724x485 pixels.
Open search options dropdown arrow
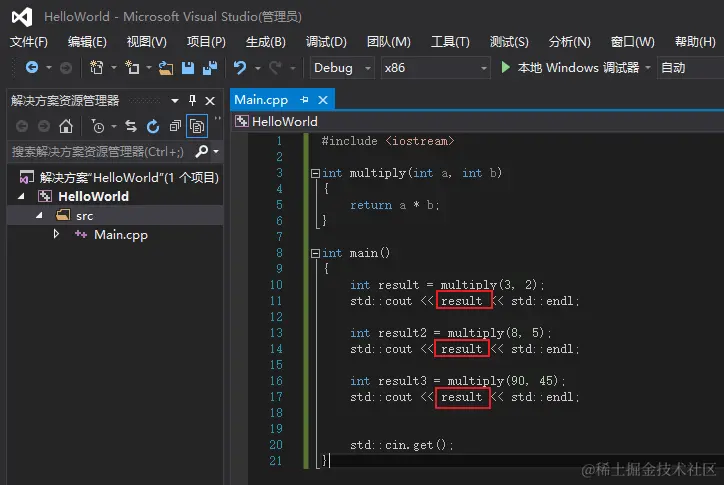pos(216,151)
